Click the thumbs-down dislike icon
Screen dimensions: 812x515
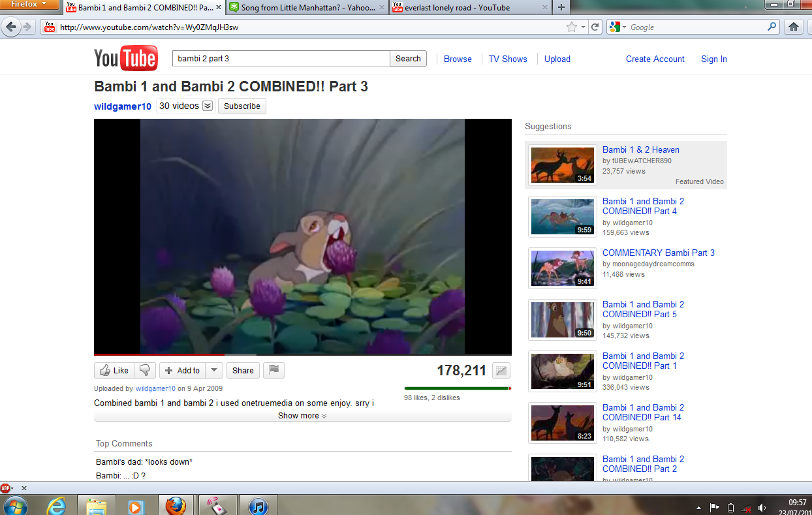coord(145,370)
